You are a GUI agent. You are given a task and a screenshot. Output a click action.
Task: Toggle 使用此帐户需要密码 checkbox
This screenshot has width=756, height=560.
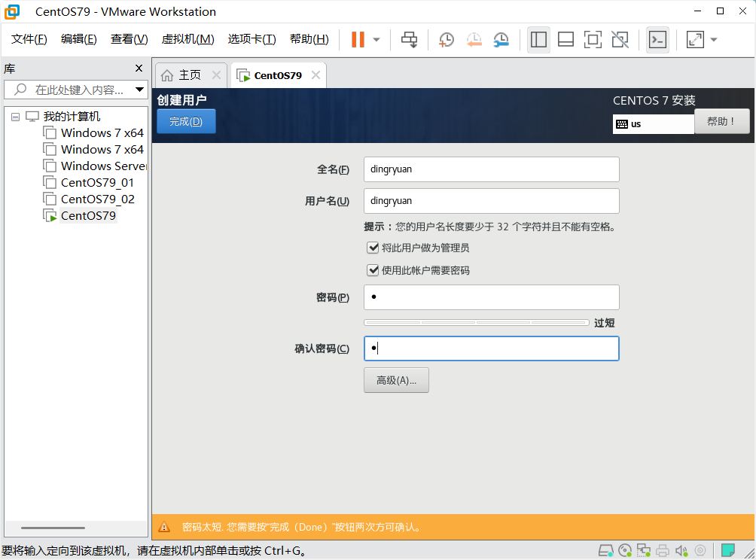[x=373, y=270]
